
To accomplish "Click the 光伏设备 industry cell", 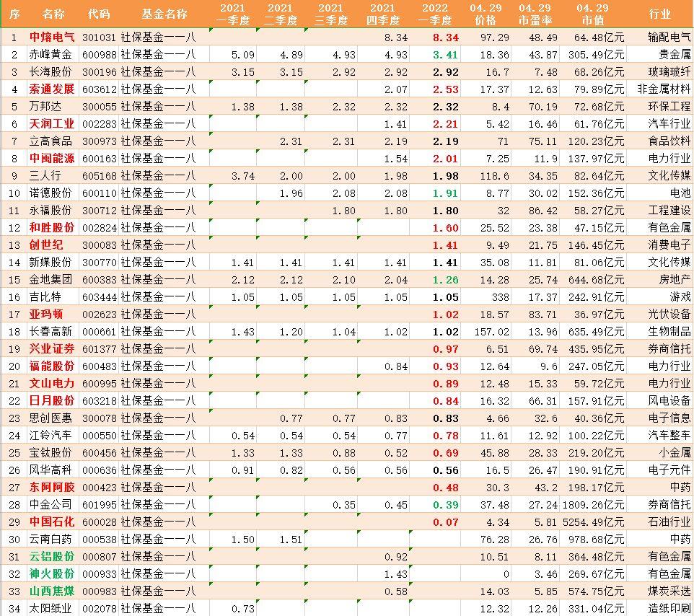I will [669, 314].
